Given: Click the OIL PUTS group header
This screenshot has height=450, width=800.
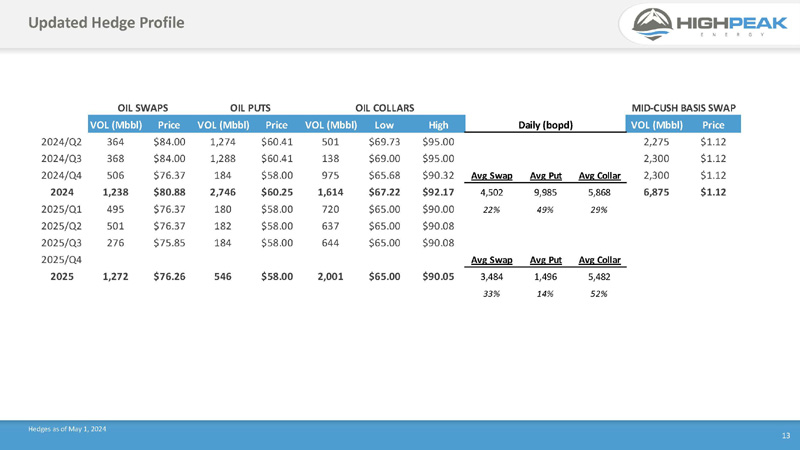Looking at the screenshot, I should [251, 107].
